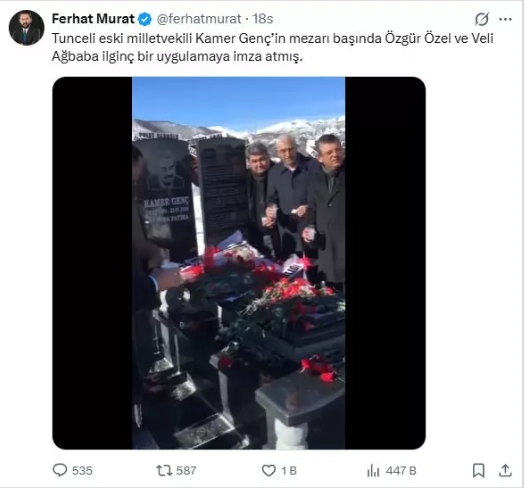
Task: Click the reply speech bubble icon
Action: tap(60, 470)
